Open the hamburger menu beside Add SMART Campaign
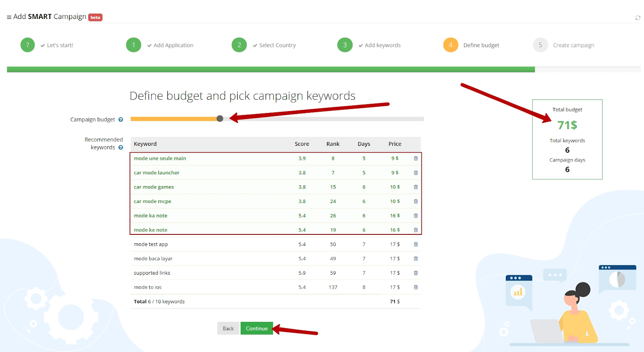The width and height of the screenshot is (644, 352). [x=9, y=17]
